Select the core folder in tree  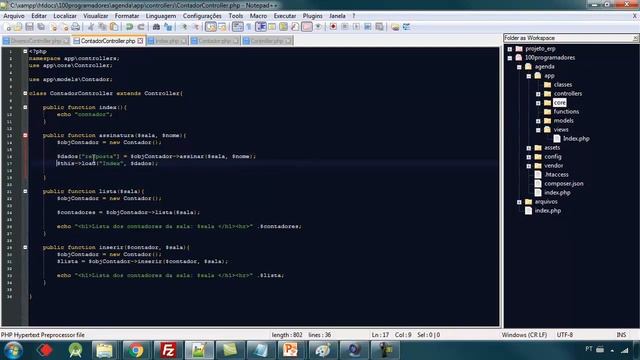click(560, 102)
